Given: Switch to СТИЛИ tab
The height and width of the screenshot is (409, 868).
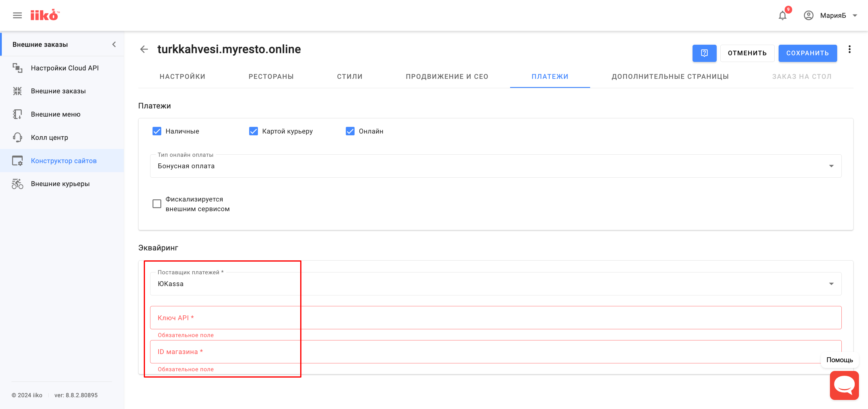Looking at the screenshot, I should [350, 76].
